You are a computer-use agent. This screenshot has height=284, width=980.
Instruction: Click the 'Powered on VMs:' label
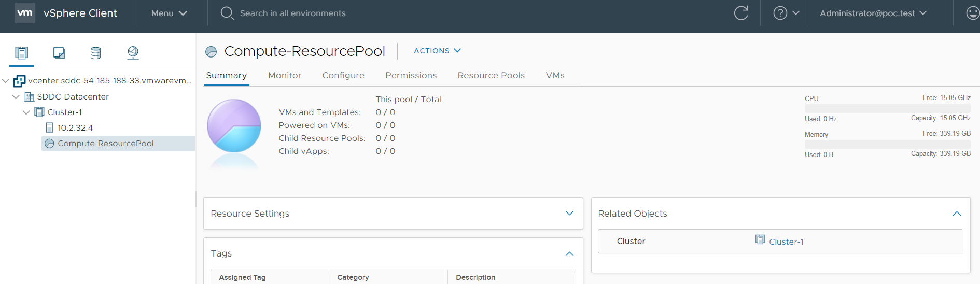point(314,125)
